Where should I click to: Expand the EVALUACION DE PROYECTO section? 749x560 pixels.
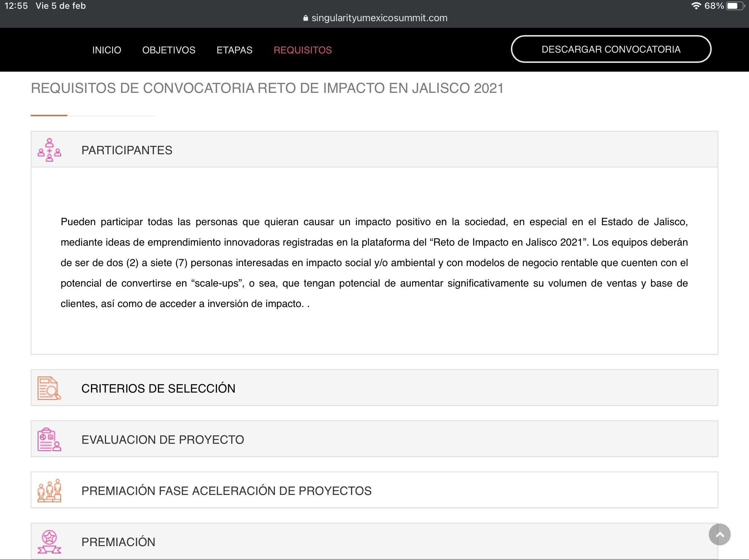(162, 440)
